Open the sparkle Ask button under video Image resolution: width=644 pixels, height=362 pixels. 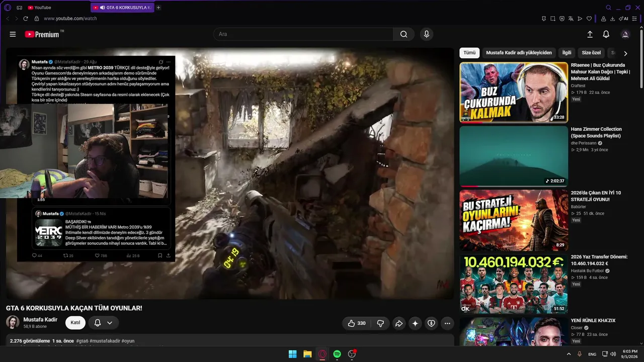point(415,323)
